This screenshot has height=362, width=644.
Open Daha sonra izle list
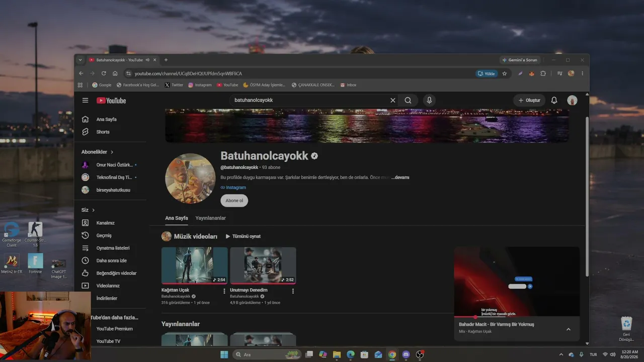[110, 260]
